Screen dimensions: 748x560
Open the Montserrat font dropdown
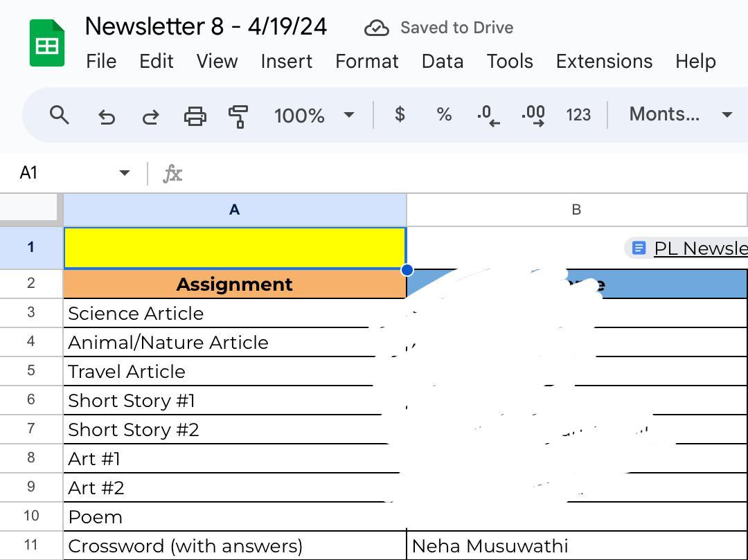point(681,114)
